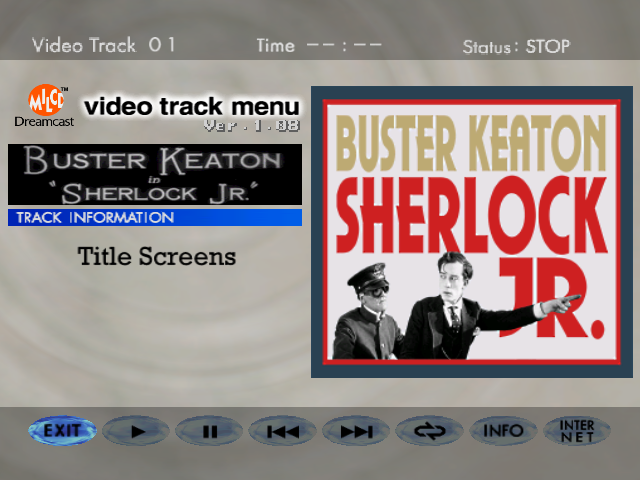Click the Sherlock Jr. poster thumbnail
This screenshot has height=480, width=640.
[472, 232]
